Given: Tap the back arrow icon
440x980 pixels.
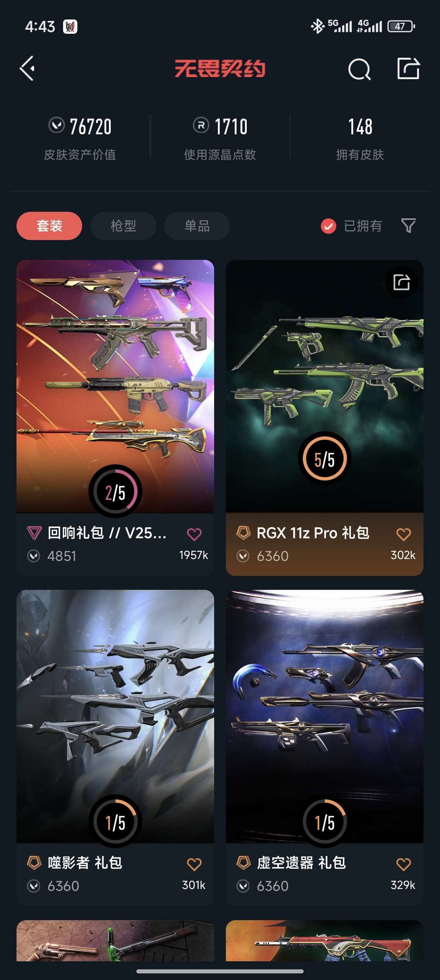Looking at the screenshot, I should 27,69.
